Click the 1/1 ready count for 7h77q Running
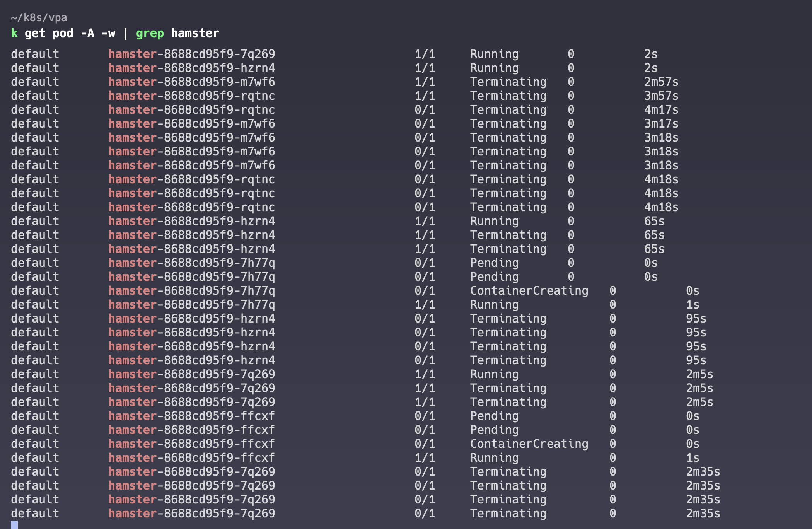The image size is (812, 529). [425, 305]
